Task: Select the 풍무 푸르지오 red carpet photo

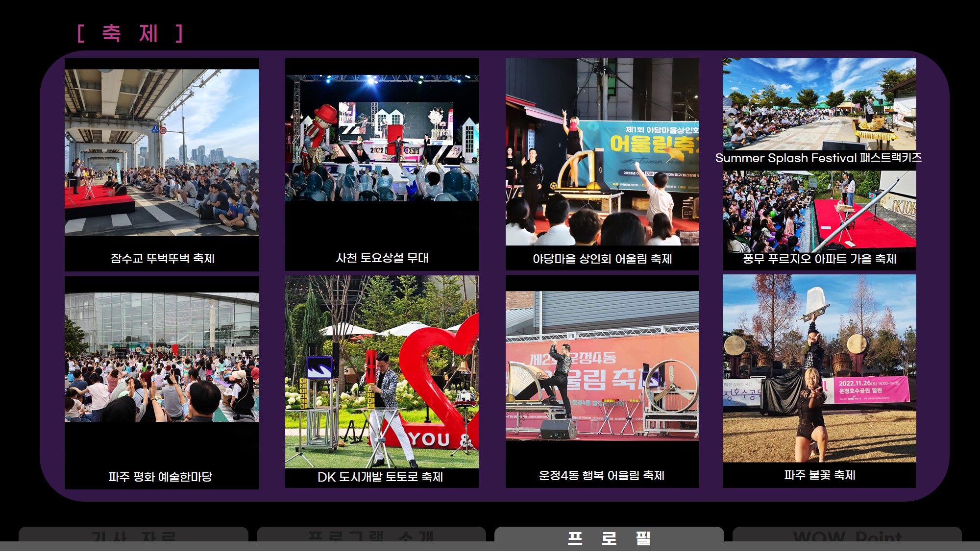Action: tap(819, 211)
